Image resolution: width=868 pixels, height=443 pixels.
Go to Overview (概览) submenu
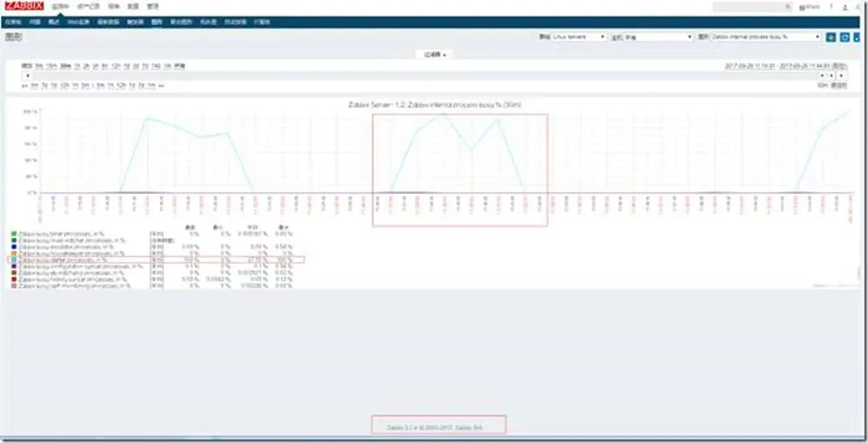(54, 23)
